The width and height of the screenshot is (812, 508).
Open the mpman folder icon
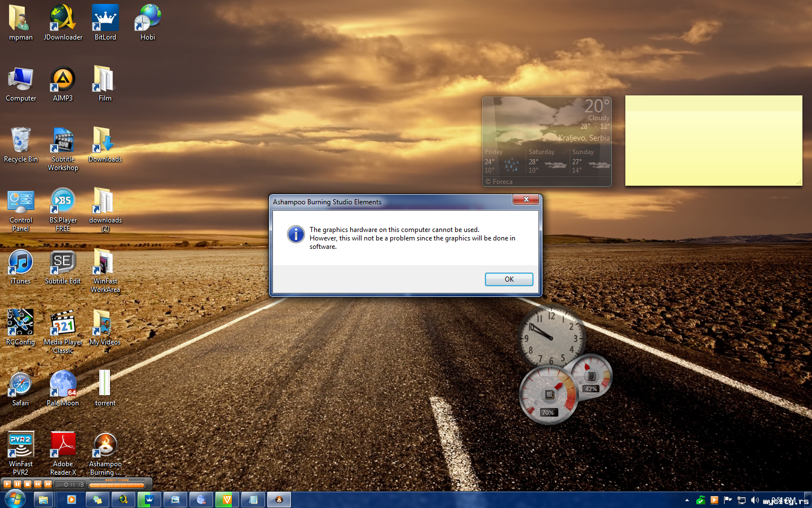coord(21,23)
